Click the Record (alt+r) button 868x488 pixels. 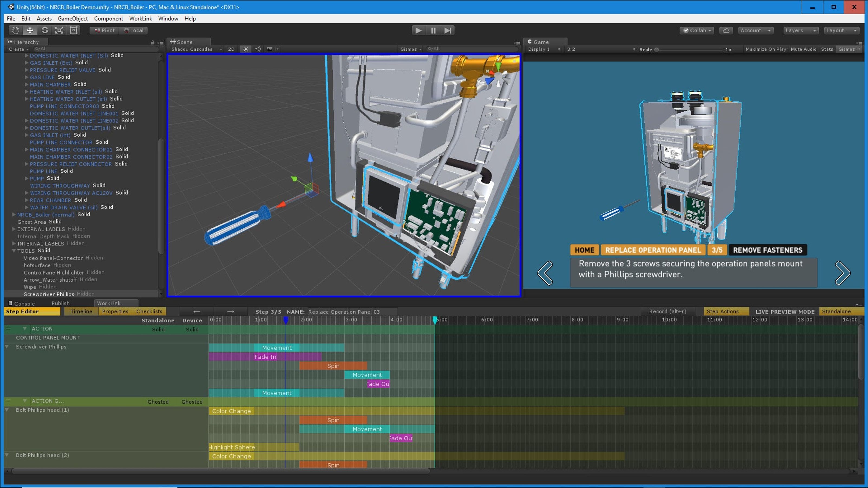tap(667, 312)
